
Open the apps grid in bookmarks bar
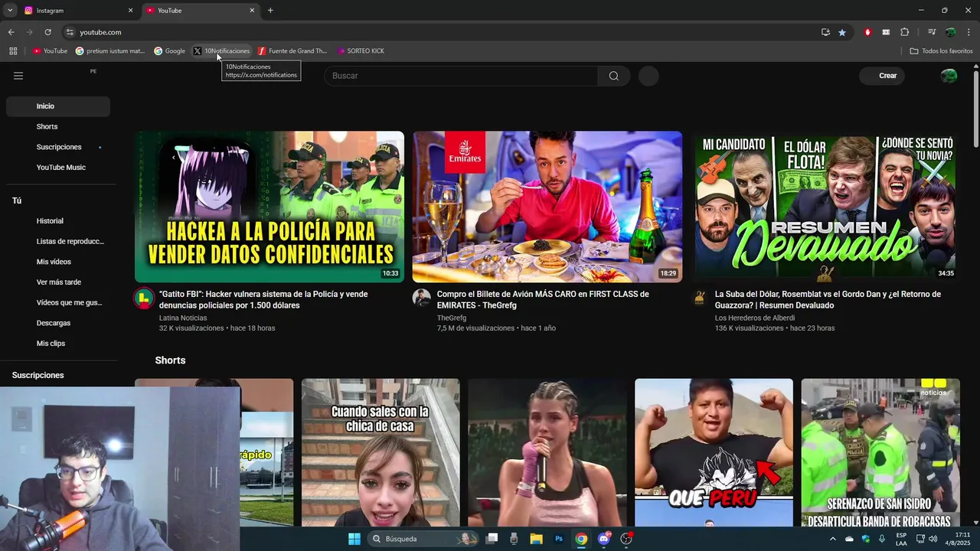click(x=13, y=51)
